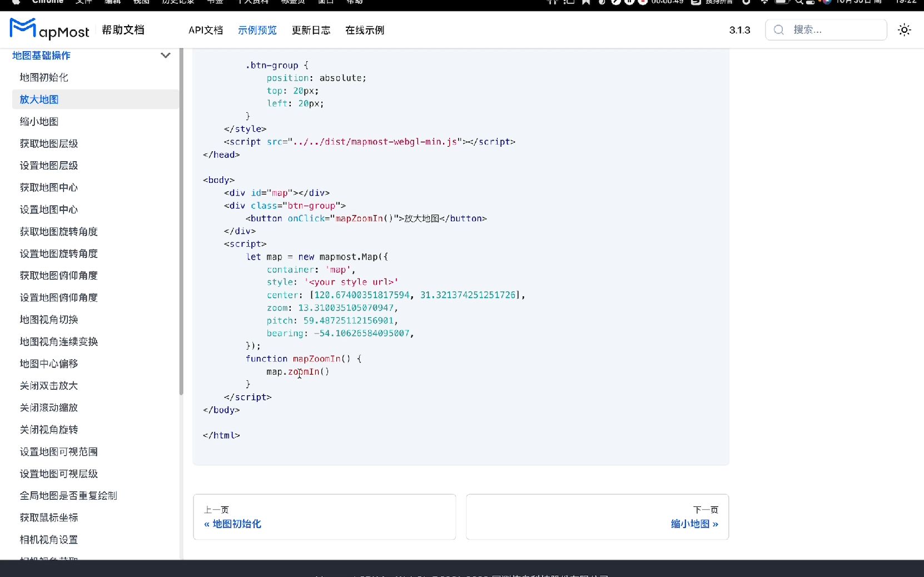
Task: Open 地图视角切换 sidebar entry
Action: tap(49, 320)
